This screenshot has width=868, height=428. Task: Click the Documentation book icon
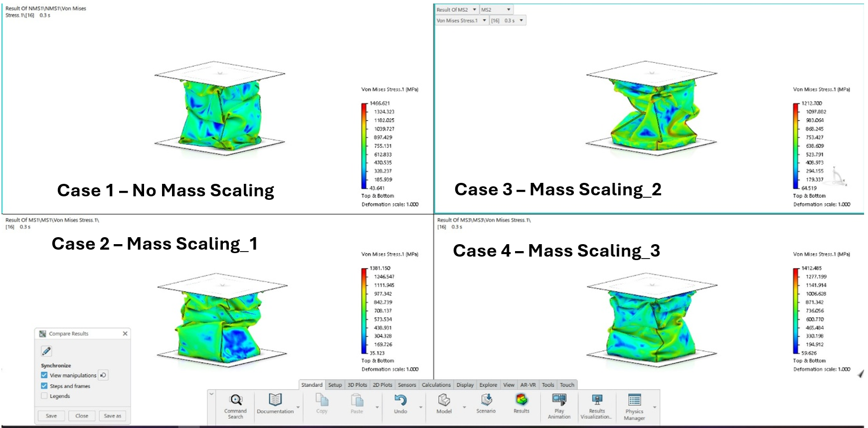pyautogui.click(x=275, y=400)
